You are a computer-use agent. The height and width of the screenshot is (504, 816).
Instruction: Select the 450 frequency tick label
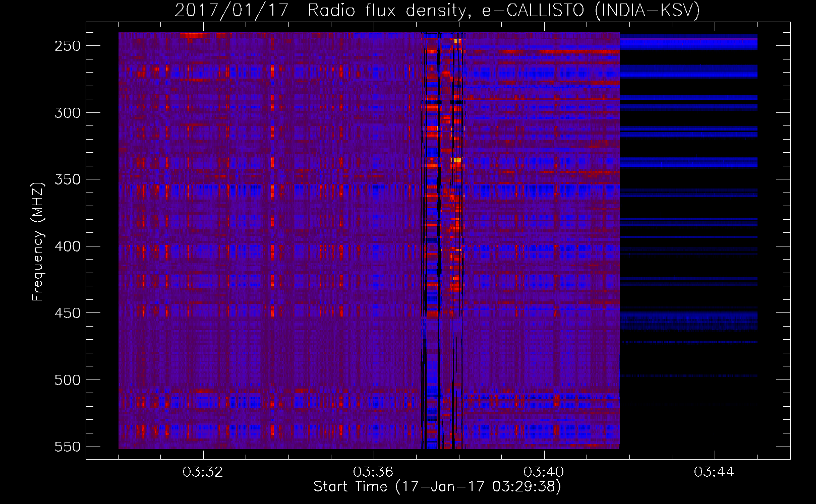tap(68, 313)
